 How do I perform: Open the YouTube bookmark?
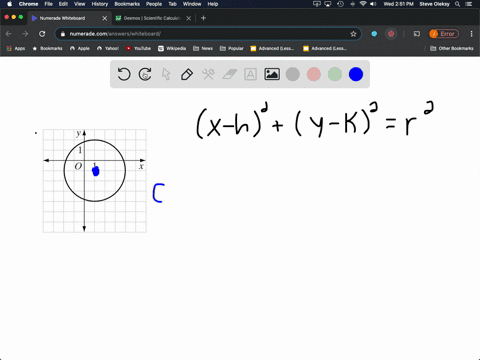(138, 48)
